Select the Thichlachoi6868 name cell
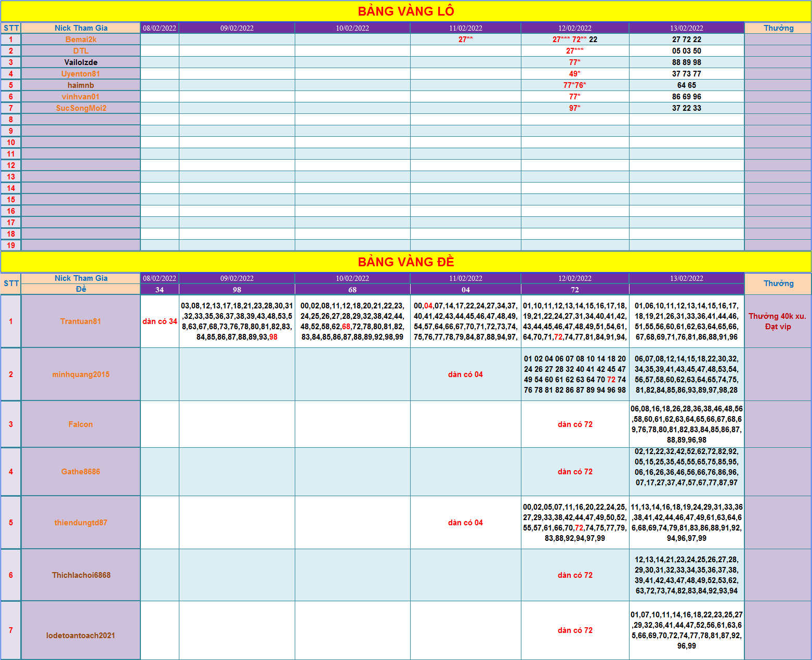 tap(81, 575)
